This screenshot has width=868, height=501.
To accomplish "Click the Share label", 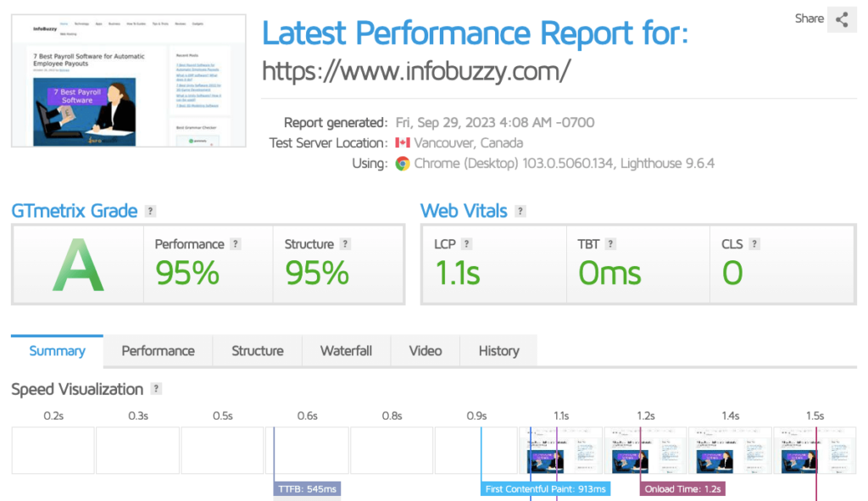I will point(810,19).
